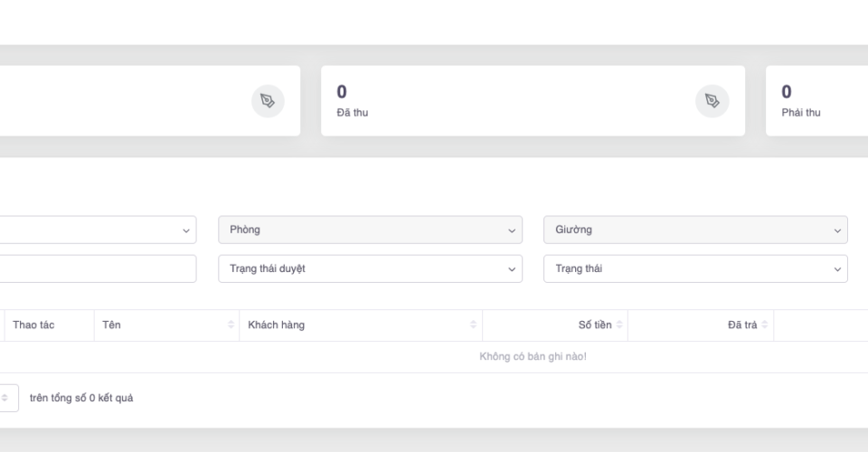Click the sort arrows beside the Khách hàng column

[x=473, y=325]
